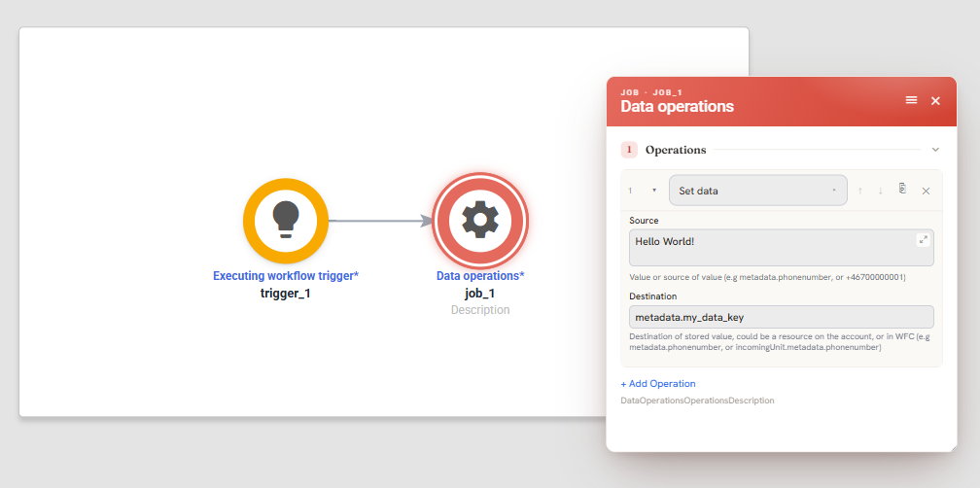Click the Source help text about metadata.phonenumber

767,277
